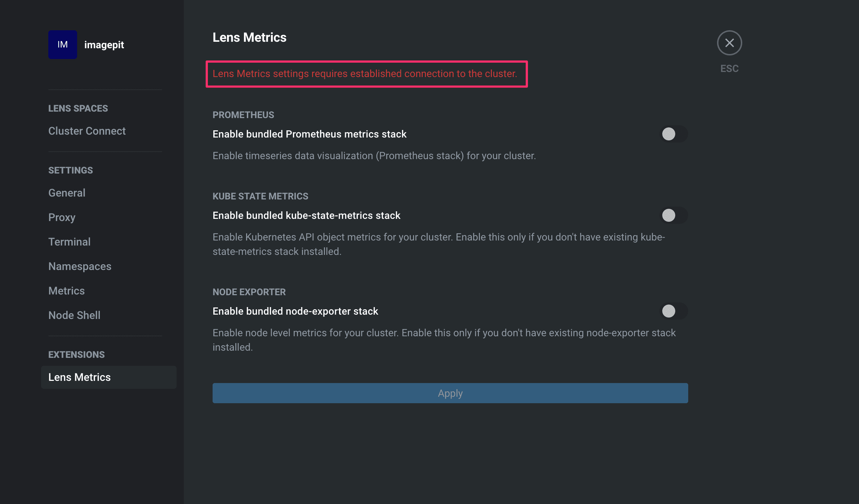Screen dimensions: 859x504
Task: Close settings with the X icon
Action: tap(729, 43)
